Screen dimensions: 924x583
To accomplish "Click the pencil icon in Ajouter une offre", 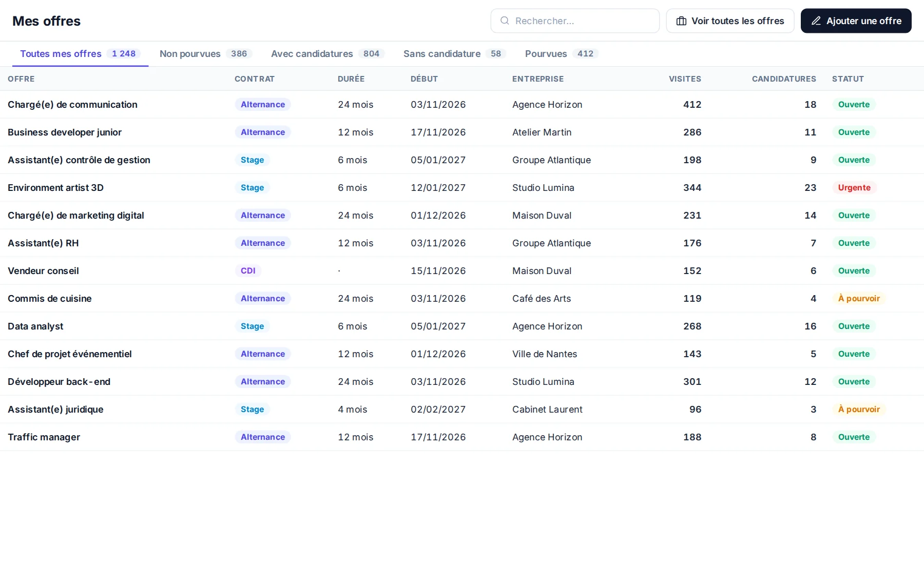I will [x=816, y=21].
